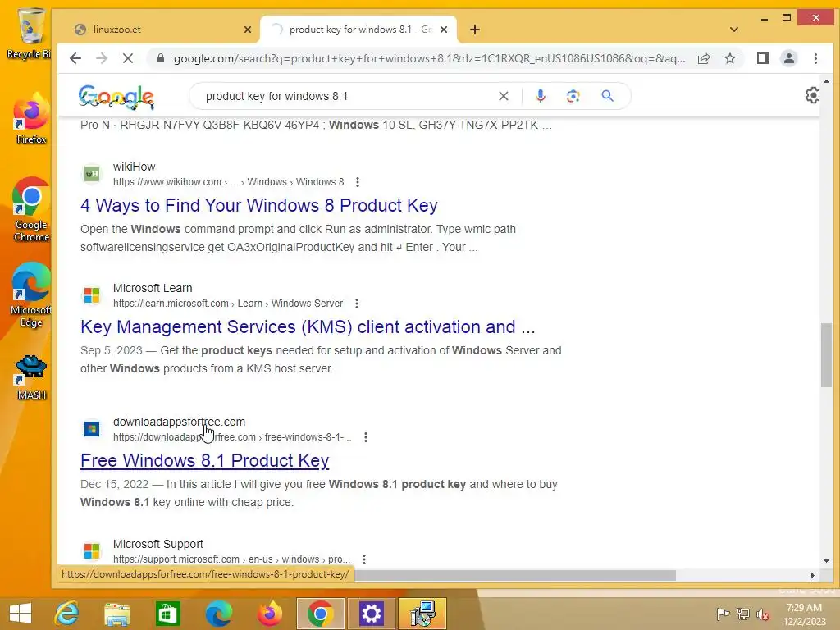Open a new Chrome tab with plus
Screen dimensions: 840x630
click(475, 30)
